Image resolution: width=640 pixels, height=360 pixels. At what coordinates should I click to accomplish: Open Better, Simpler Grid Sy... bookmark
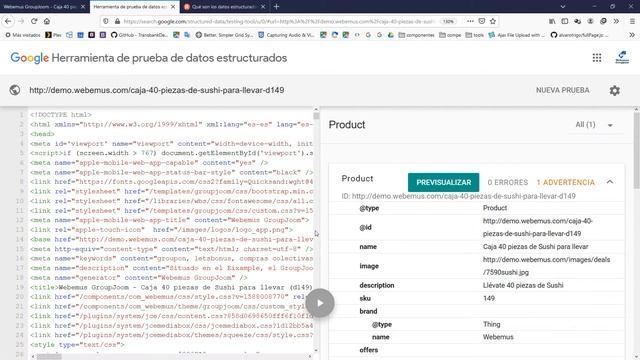click(x=224, y=35)
